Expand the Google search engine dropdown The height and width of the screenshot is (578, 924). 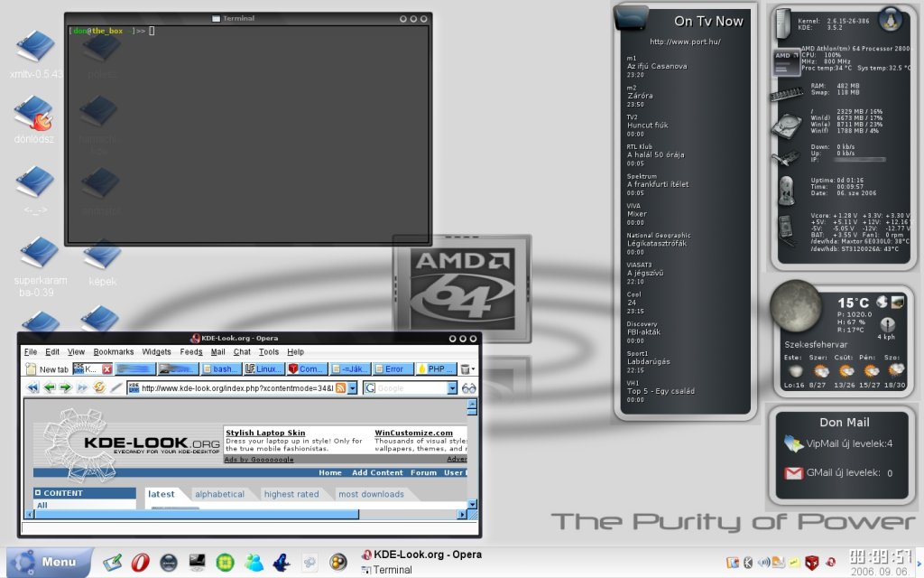452,388
